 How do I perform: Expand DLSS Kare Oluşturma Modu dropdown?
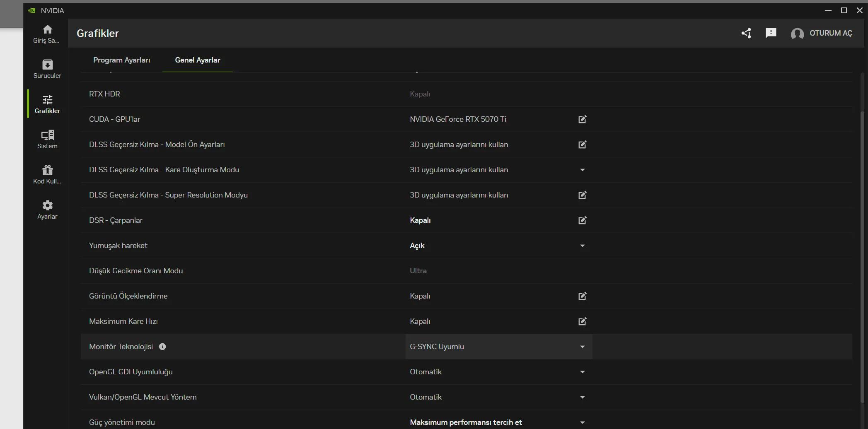[582, 170]
